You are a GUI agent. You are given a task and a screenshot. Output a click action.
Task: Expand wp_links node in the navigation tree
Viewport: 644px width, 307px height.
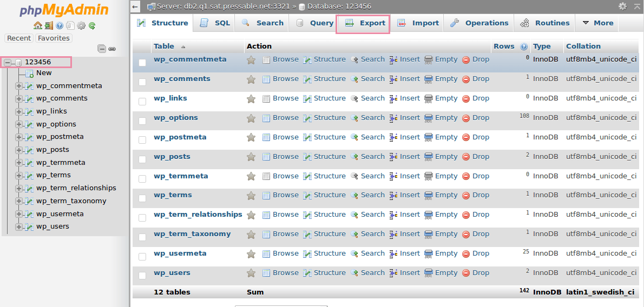coord(18,112)
